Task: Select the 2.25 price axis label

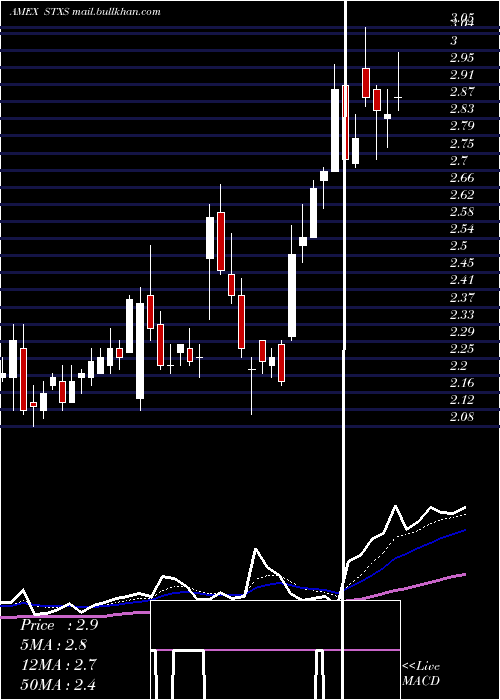Action: click(462, 349)
